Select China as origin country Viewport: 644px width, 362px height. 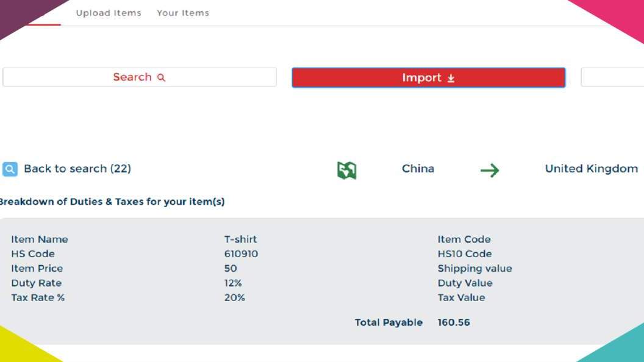(418, 169)
